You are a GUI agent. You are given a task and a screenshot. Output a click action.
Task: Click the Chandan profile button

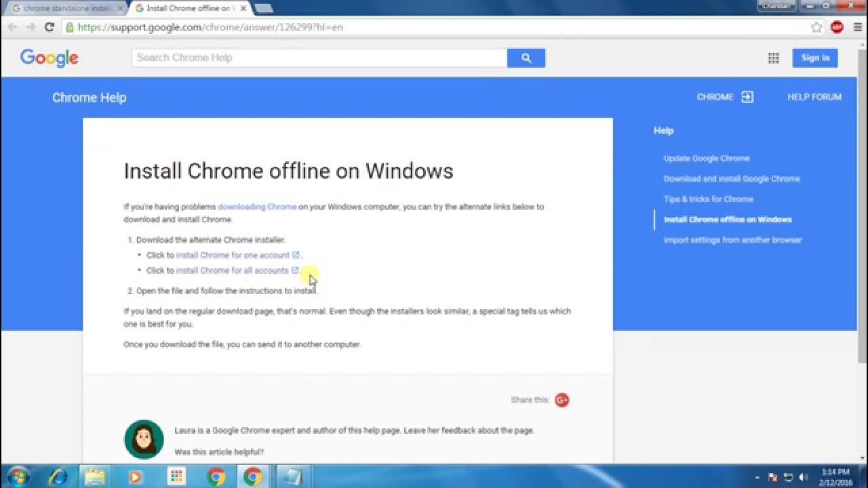[x=777, y=5]
